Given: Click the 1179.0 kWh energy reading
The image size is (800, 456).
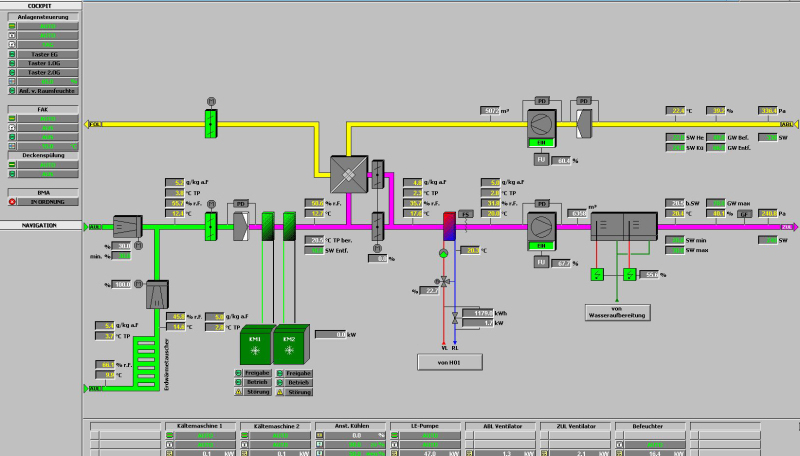Looking at the screenshot, I should [x=478, y=313].
